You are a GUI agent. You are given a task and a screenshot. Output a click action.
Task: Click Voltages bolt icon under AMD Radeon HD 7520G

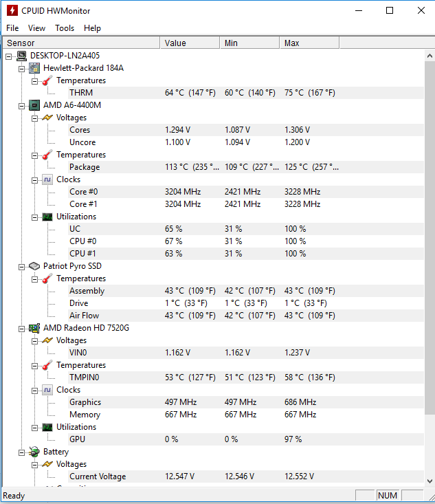pos(47,340)
